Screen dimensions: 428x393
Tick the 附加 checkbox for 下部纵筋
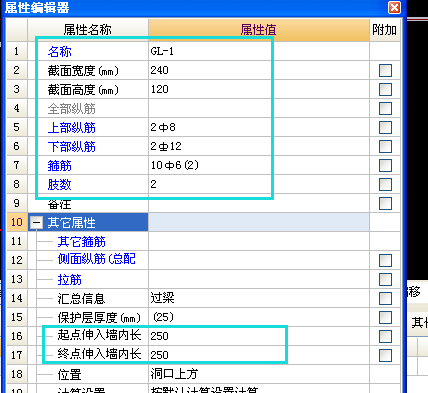(385, 146)
